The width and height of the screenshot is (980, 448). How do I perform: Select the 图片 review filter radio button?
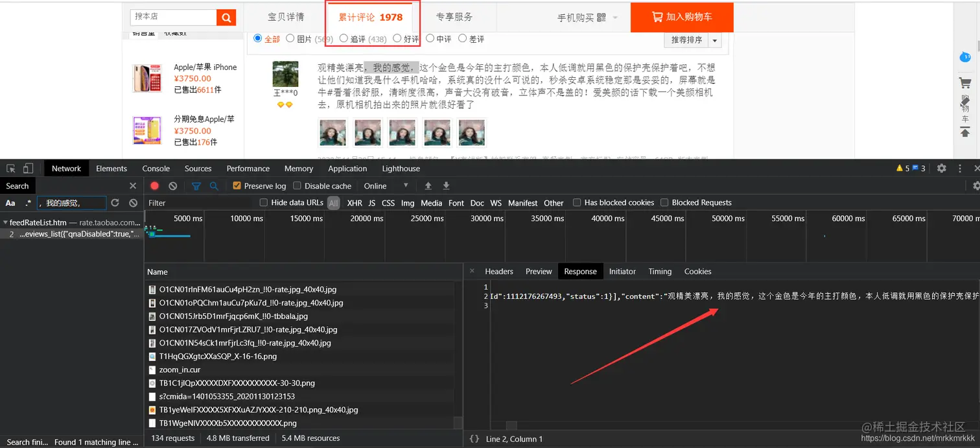[x=290, y=38]
